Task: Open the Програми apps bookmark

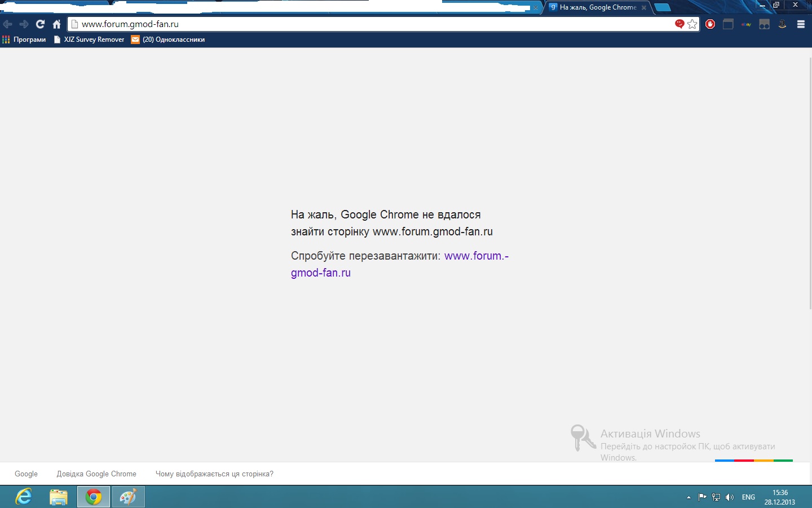Action: click(24, 40)
